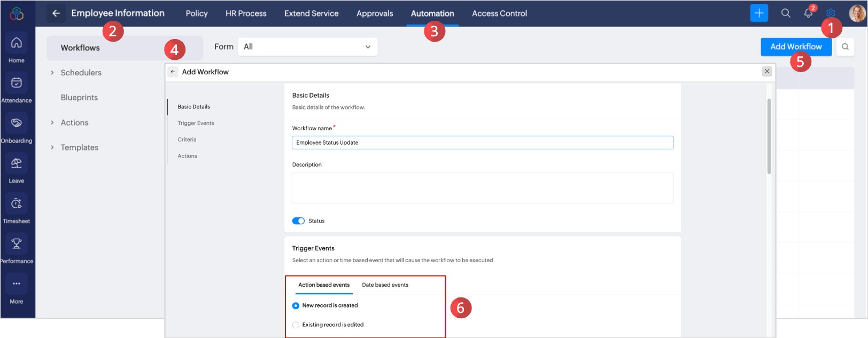Viewport: 868px width, 338px height.
Task: Click the blue plus quick-add icon
Action: tap(759, 13)
